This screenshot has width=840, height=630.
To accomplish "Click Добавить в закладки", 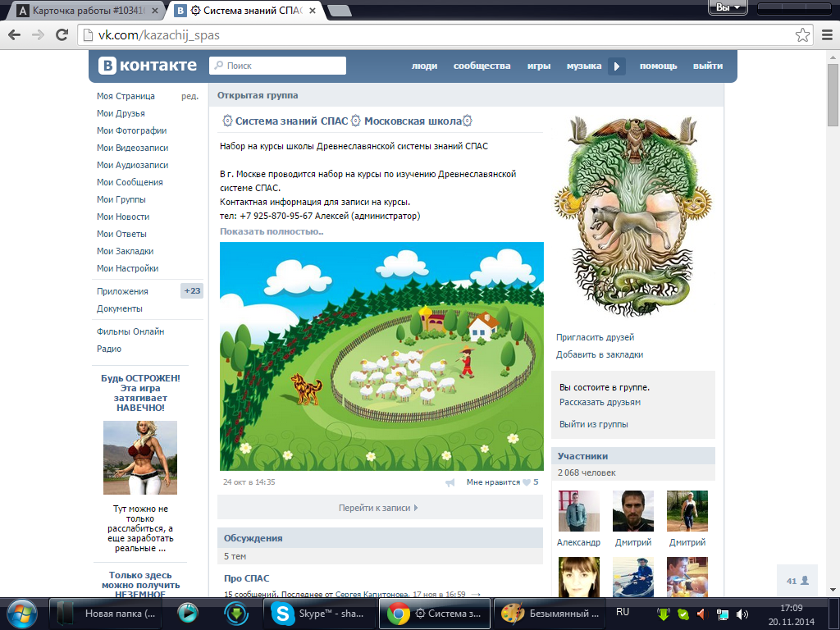I will tap(600, 354).
